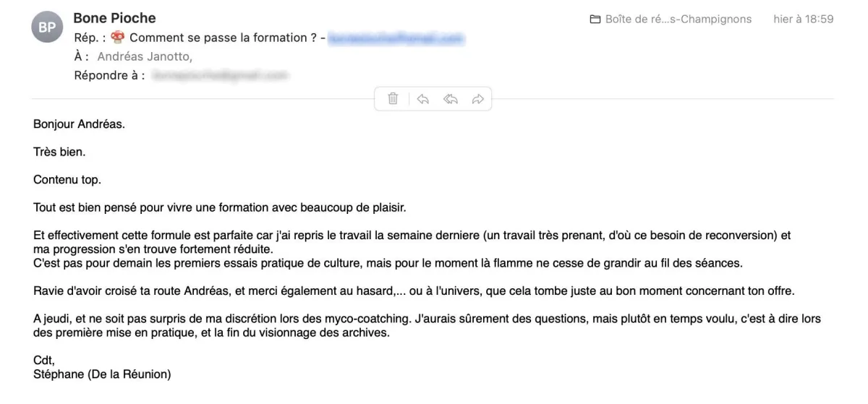The image size is (868, 404).
Task: Open the sender name Bone Pioche
Action: click(x=114, y=18)
